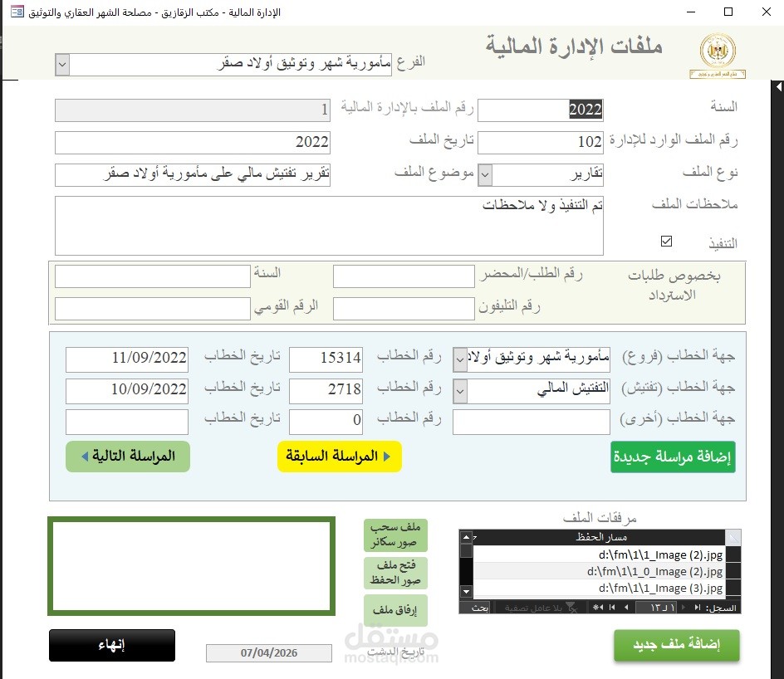Image resolution: width=784 pixels, height=679 pixels.
Task: Go to next record in attachments navigator
Action: click(x=626, y=608)
